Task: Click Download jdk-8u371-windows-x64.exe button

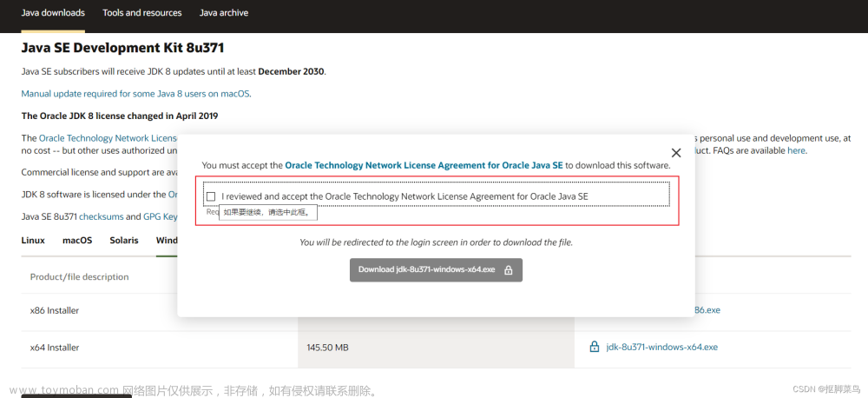Action: pyautogui.click(x=436, y=270)
